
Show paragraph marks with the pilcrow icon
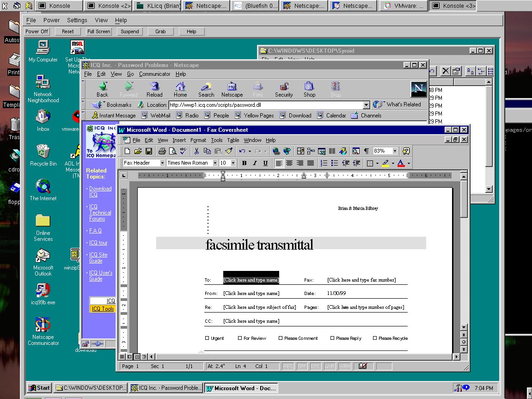click(367, 151)
